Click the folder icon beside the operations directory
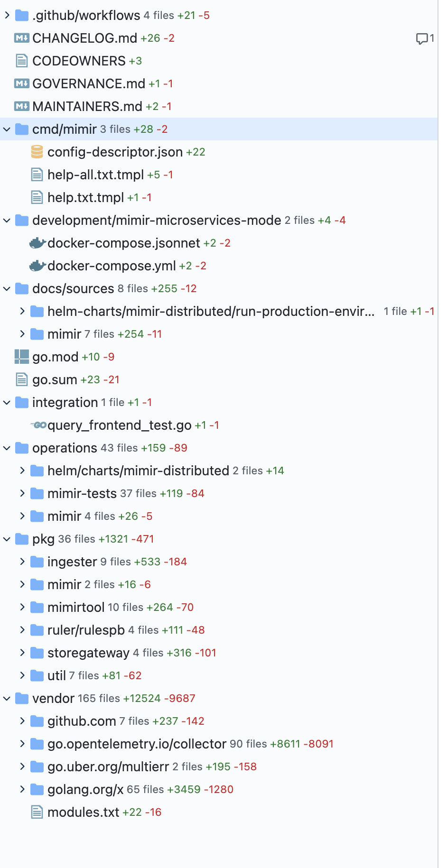Screen dimensions: 447x868 pyautogui.click(x=21, y=448)
